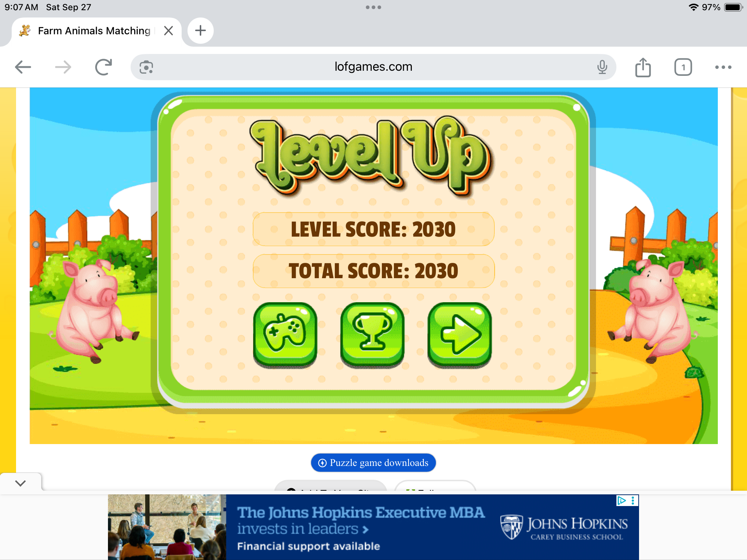Screen dimensions: 747x560
Task: Tap the microphone voice search icon
Action: click(602, 67)
